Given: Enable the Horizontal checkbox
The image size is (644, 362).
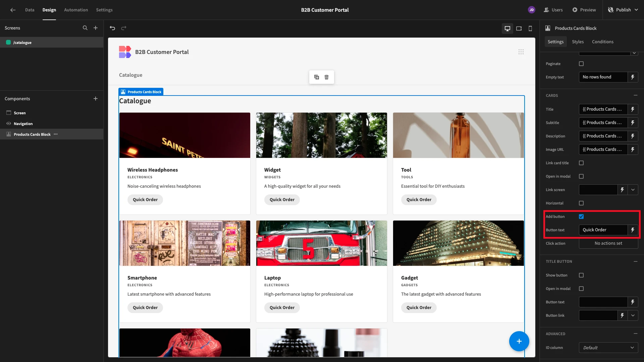Looking at the screenshot, I should [x=581, y=203].
